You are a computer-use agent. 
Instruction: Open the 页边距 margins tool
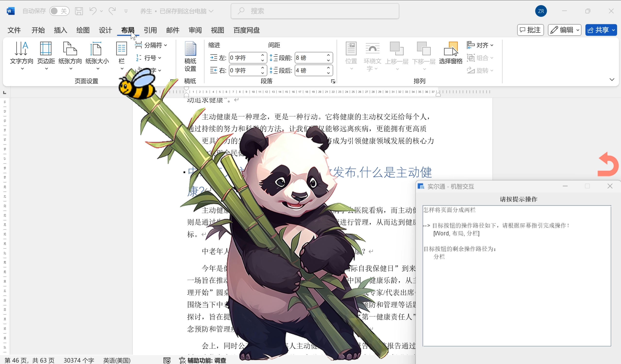(46, 56)
